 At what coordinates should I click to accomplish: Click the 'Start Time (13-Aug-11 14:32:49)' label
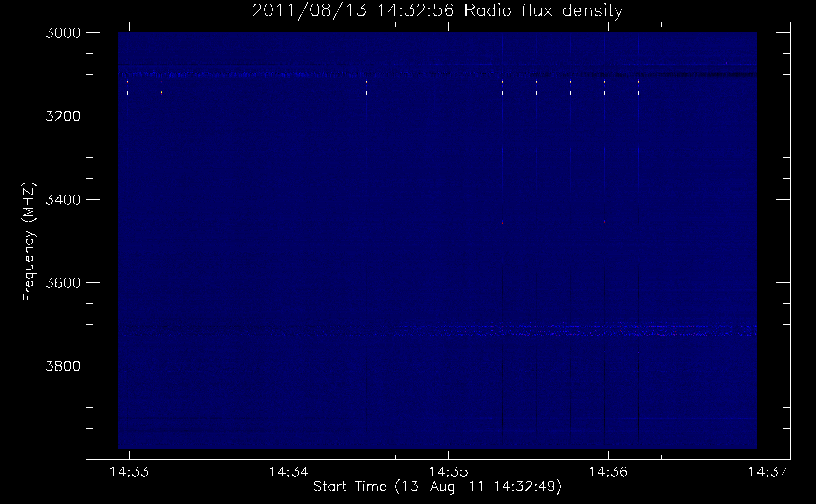pyautogui.click(x=437, y=487)
